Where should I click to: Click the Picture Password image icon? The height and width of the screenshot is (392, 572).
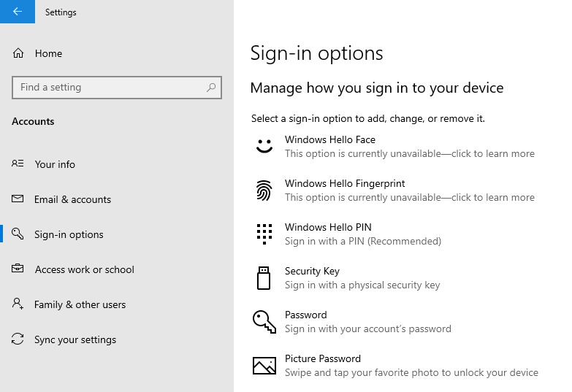coord(264,366)
